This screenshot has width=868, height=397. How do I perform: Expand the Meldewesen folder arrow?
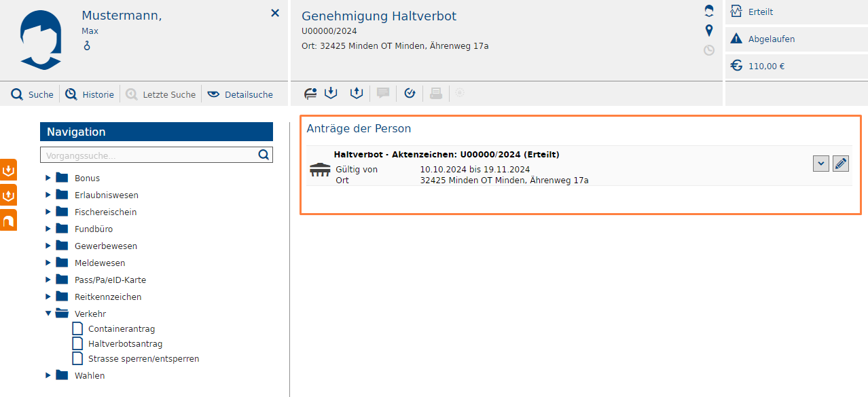[48, 263]
